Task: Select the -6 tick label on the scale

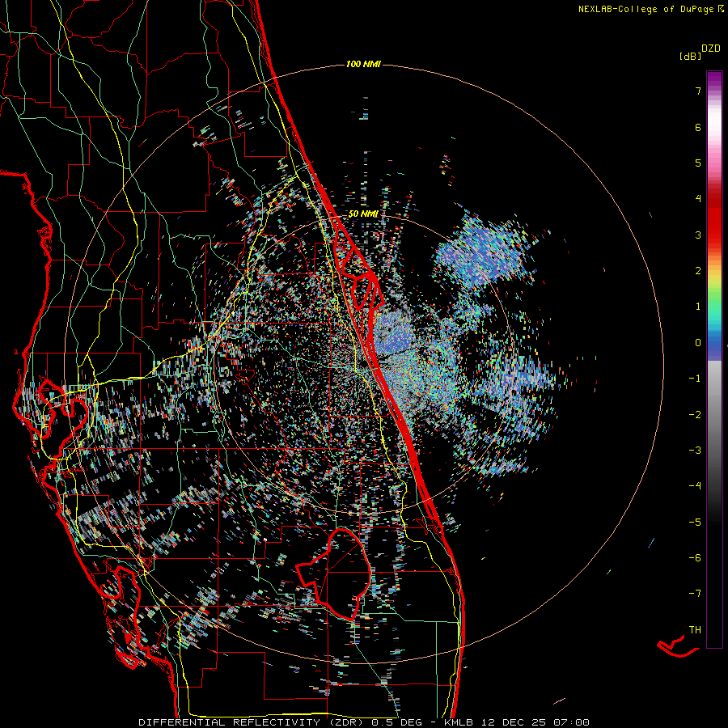Action: coord(695,558)
